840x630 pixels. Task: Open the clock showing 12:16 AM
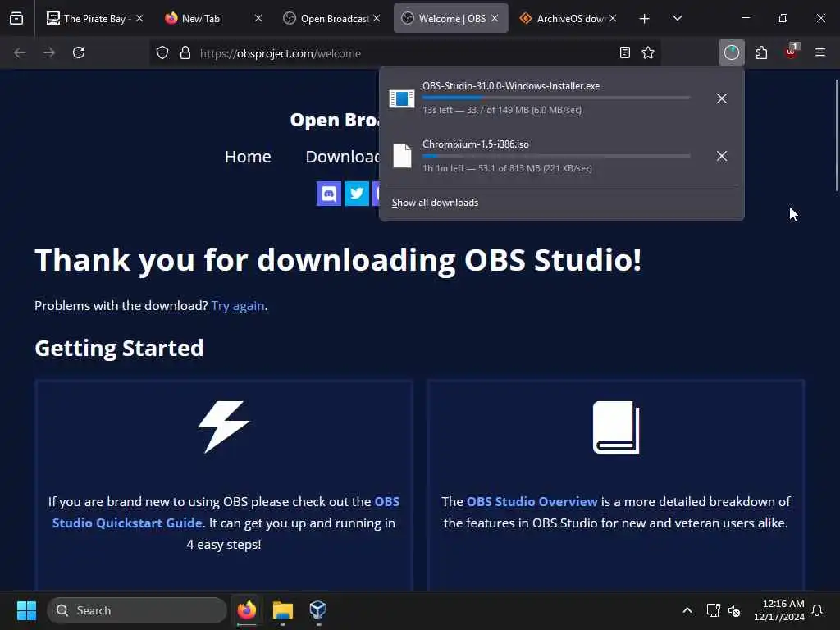[x=779, y=610]
